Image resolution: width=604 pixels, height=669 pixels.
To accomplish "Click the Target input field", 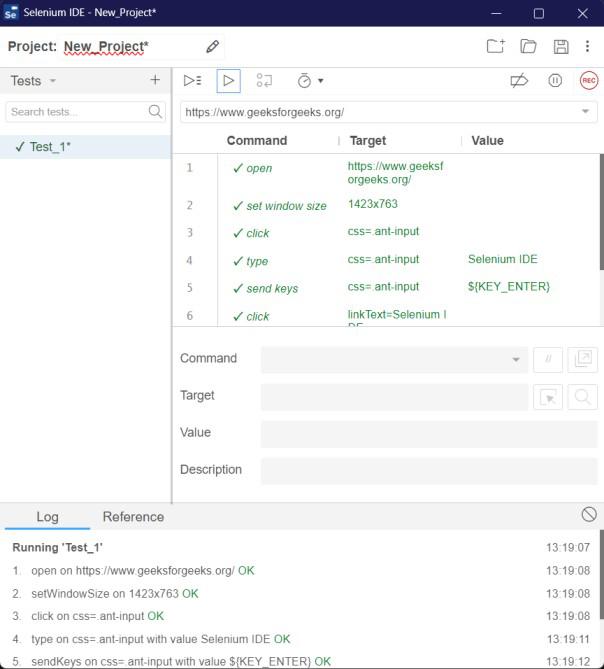I will pyautogui.click(x=394, y=397).
